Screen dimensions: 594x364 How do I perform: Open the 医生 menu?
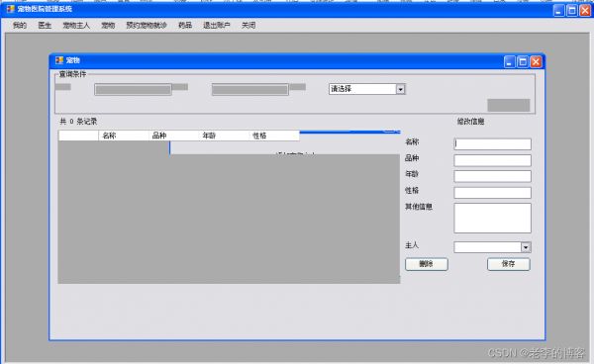(45, 26)
